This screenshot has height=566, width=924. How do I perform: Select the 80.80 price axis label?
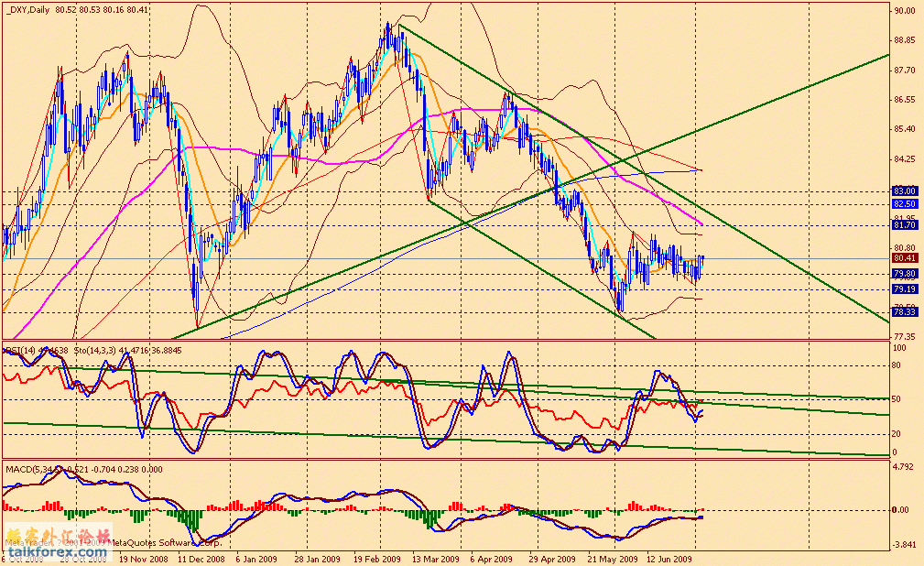(x=905, y=248)
